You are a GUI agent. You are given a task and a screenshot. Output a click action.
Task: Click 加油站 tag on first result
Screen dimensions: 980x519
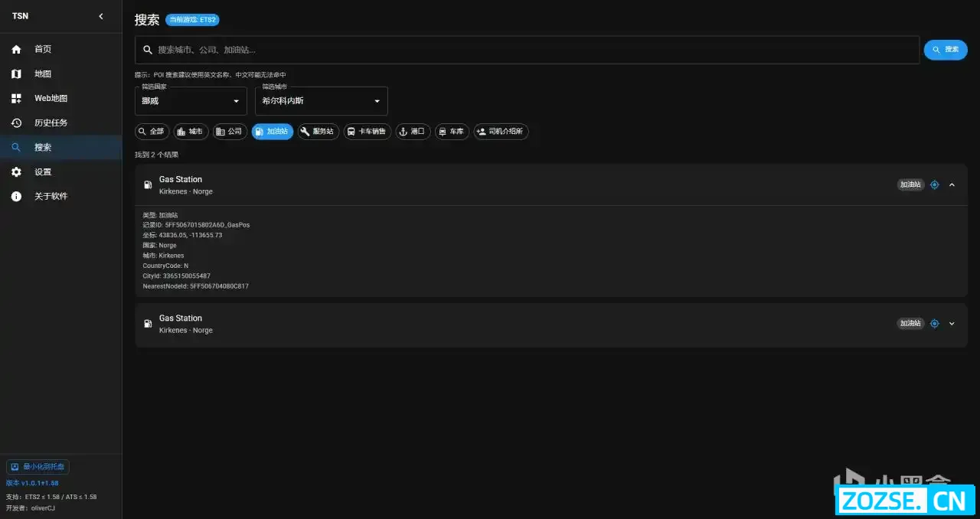910,185
